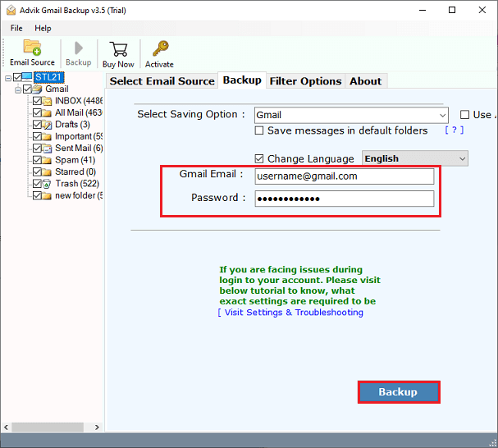Close the Advik Gmail Backup window
The height and width of the screenshot is (448, 498).
pos(482,10)
